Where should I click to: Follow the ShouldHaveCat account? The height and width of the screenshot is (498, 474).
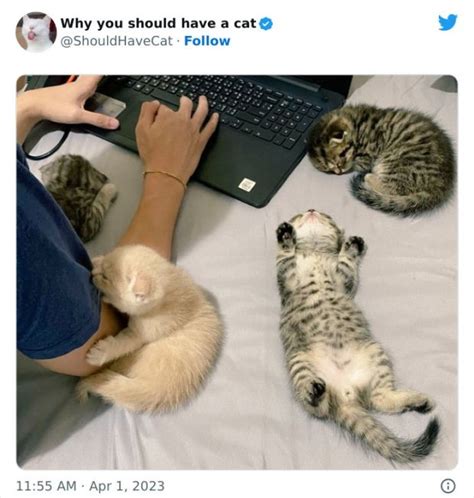207,41
